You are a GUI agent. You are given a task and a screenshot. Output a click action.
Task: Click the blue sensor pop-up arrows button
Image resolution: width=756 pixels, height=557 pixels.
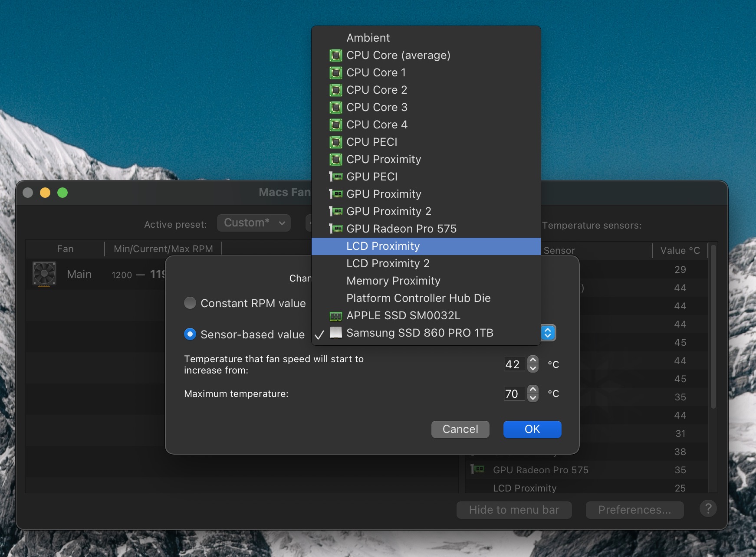click(x=548, y=333)
